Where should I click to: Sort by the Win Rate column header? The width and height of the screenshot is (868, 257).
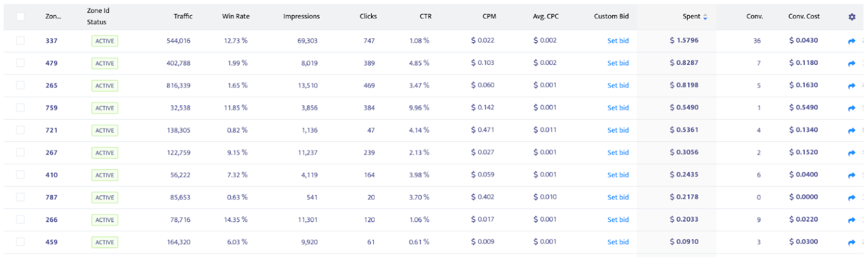tap(236, 17)
